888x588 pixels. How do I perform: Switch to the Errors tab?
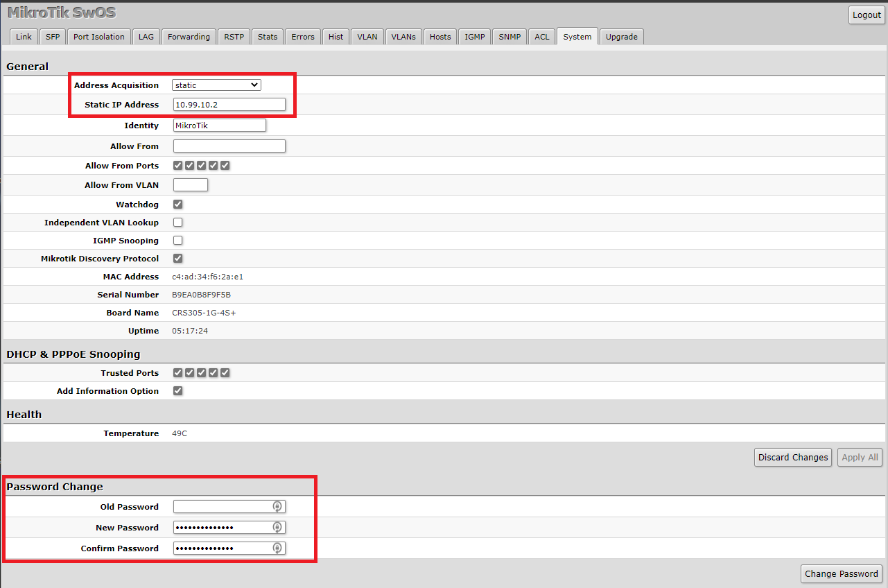303,37
